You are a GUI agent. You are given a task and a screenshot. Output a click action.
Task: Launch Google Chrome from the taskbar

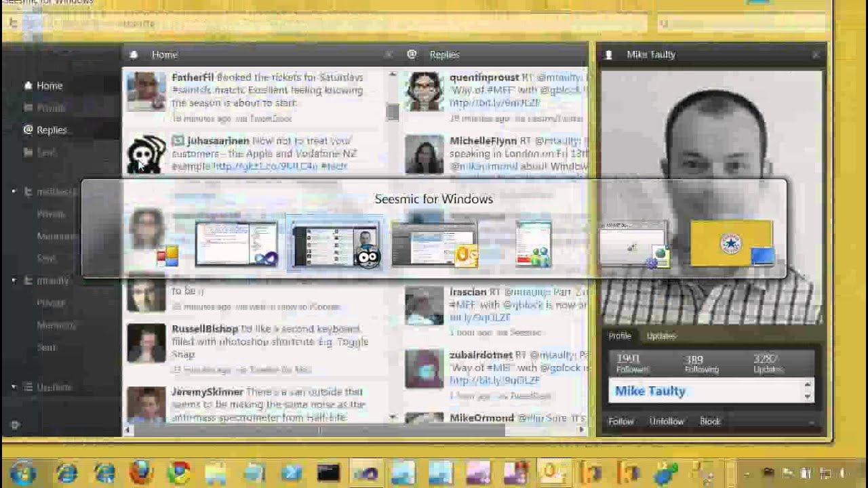(179, 472)
